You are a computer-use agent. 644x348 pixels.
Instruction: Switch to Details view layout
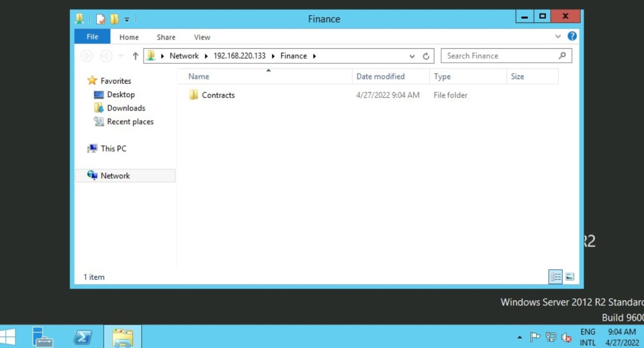[556, 277]
